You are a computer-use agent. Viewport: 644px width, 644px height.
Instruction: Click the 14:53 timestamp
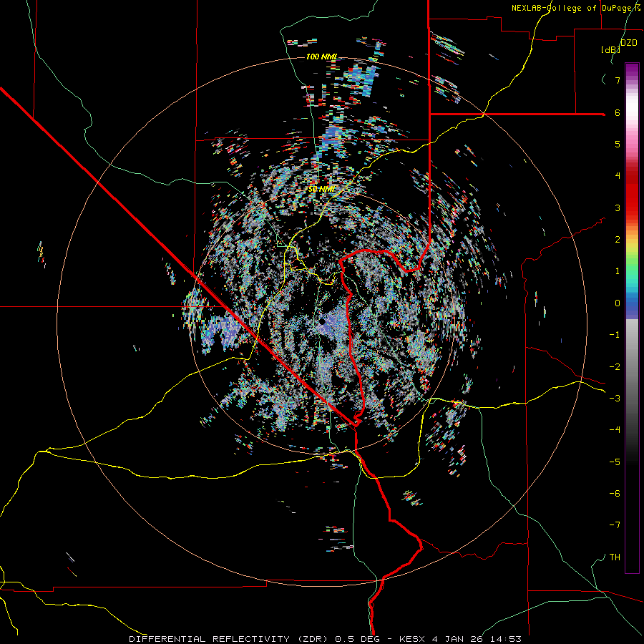click(x=507, y=639)
